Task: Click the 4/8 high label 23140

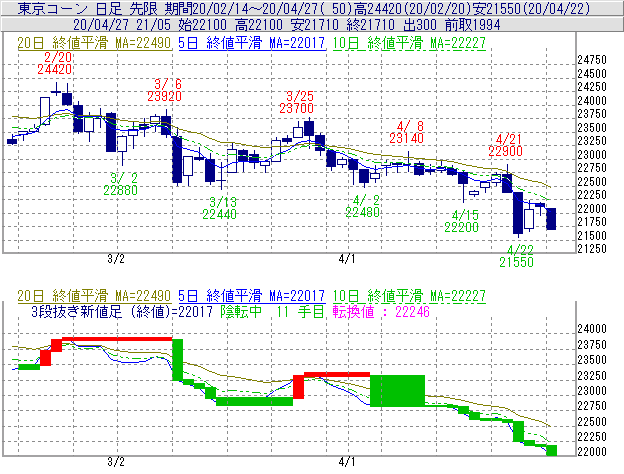Action: point(406,138)
